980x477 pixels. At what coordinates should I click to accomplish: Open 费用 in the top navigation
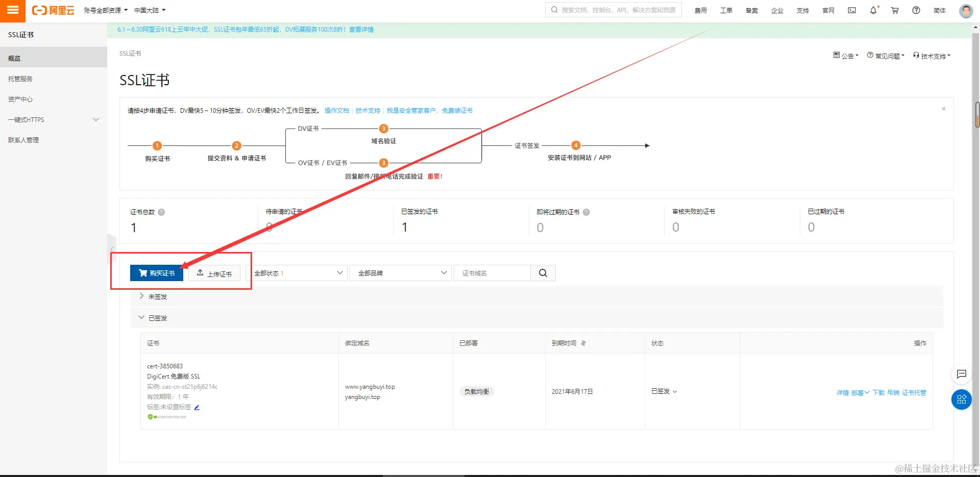(701, 10)
